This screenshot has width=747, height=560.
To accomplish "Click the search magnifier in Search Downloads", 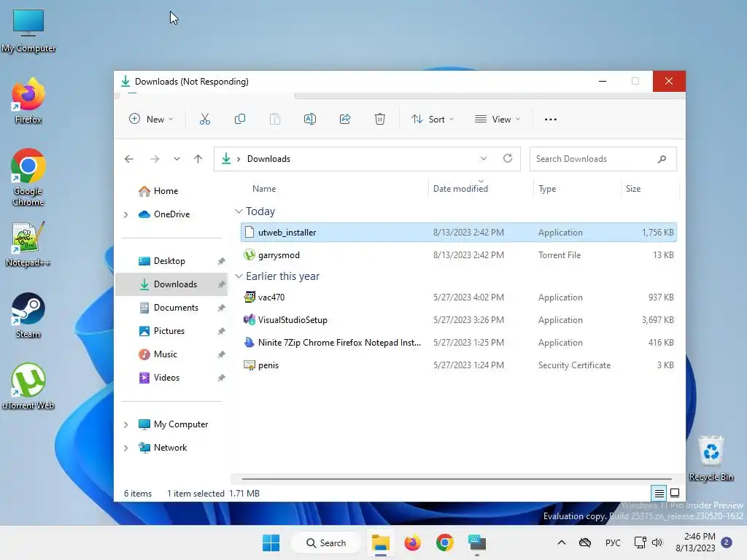I will [x=662, y=159].
